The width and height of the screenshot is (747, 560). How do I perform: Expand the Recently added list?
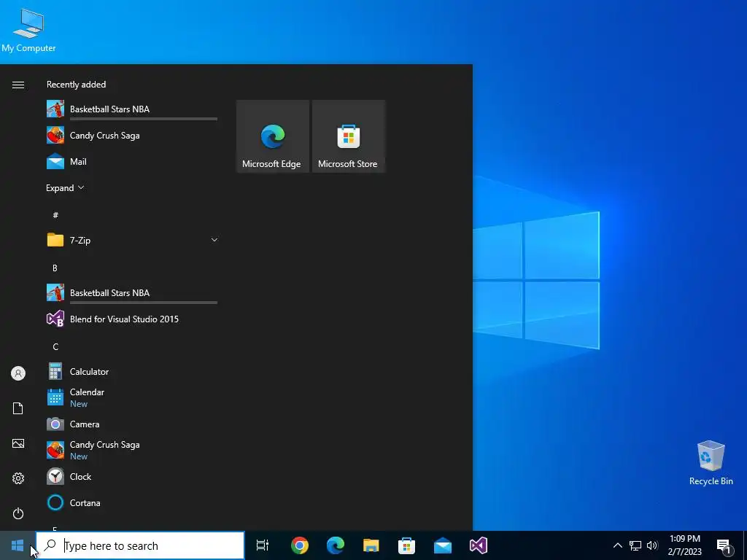click(65, 188)
